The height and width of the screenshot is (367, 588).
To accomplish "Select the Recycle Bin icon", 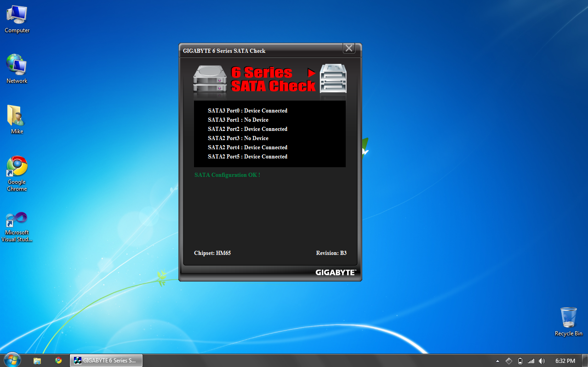I will point(568,322).
